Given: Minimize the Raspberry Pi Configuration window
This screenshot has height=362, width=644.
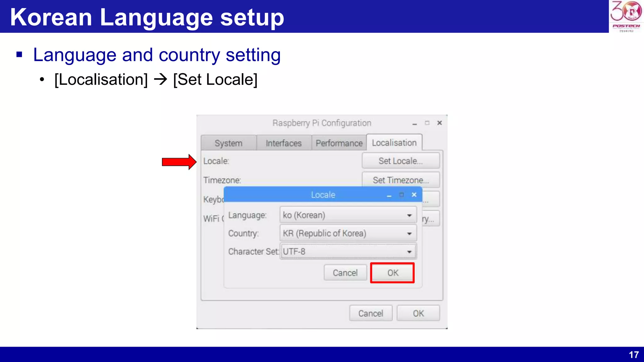Looking at the screenshot, I should coord(415,123).
